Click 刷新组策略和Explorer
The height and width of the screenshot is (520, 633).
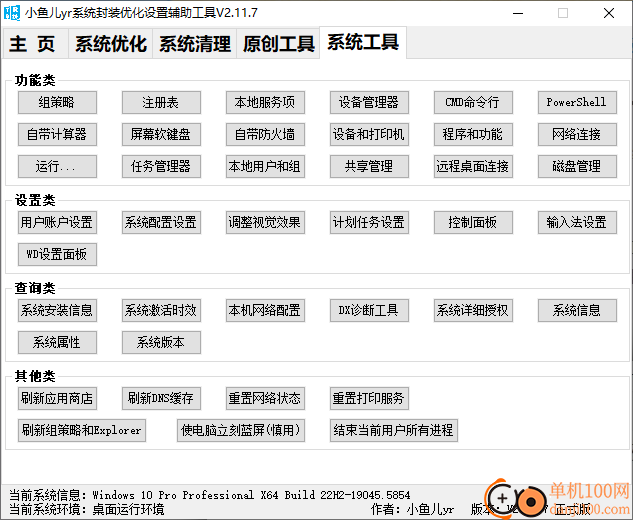tap(82, 430)
